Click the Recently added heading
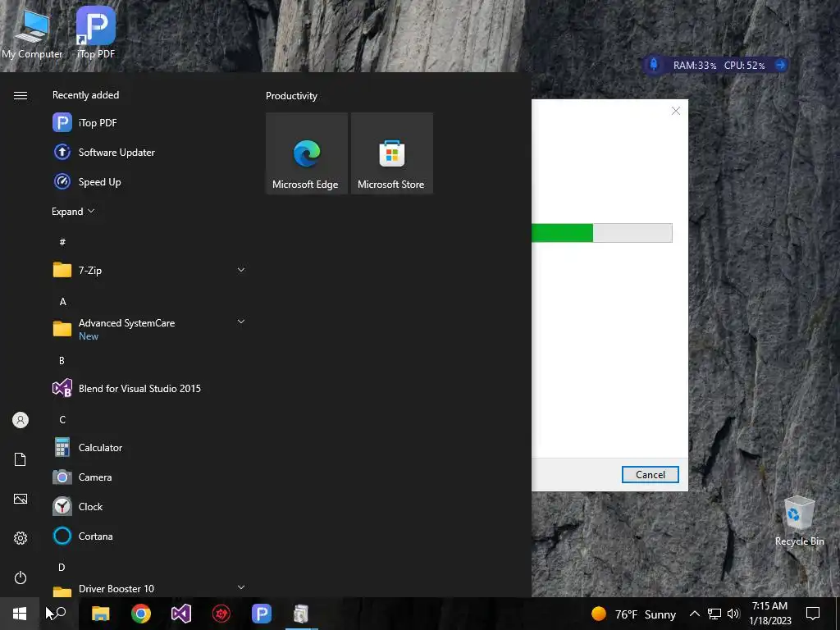 tap(85, 95)
